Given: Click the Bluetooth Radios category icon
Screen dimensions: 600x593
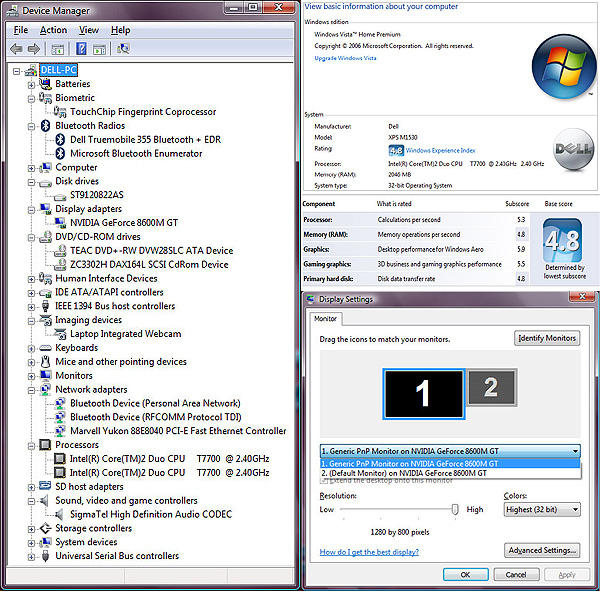Looking at the screenshot, I should (x=46, y=125).
